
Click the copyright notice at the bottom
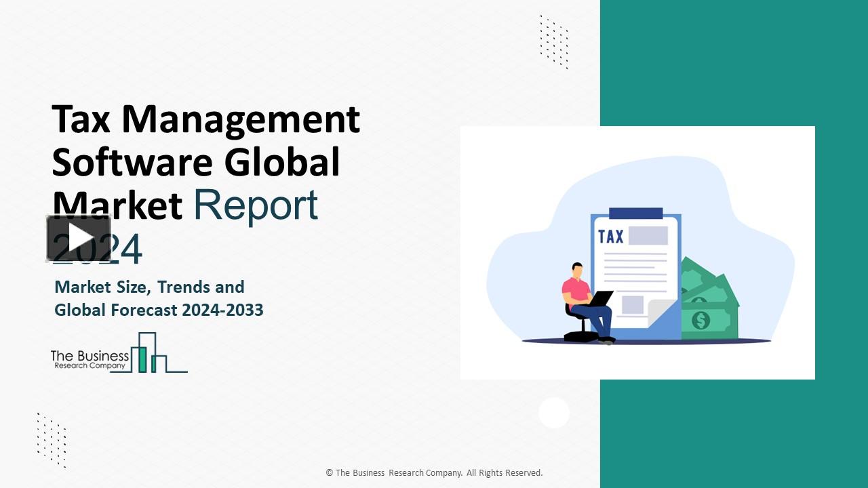coord(433,472)
